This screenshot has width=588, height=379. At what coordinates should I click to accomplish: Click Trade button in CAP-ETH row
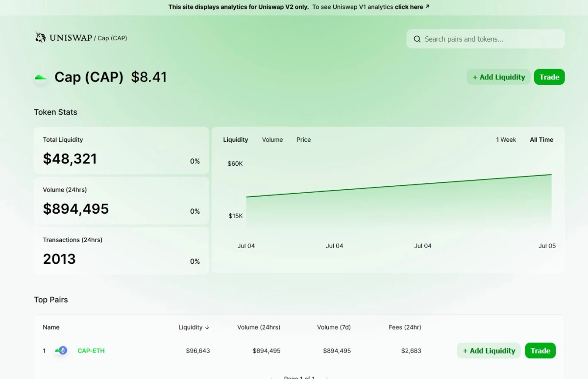point(540,351)
